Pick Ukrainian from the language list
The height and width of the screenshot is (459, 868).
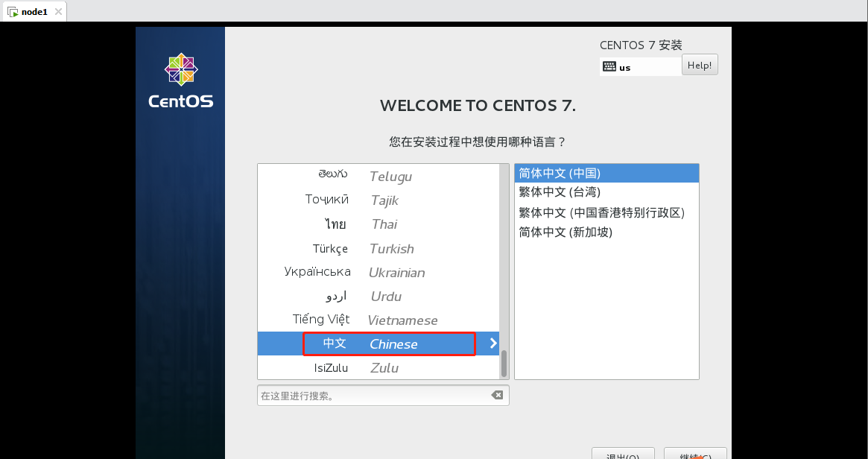pos(378,273)
